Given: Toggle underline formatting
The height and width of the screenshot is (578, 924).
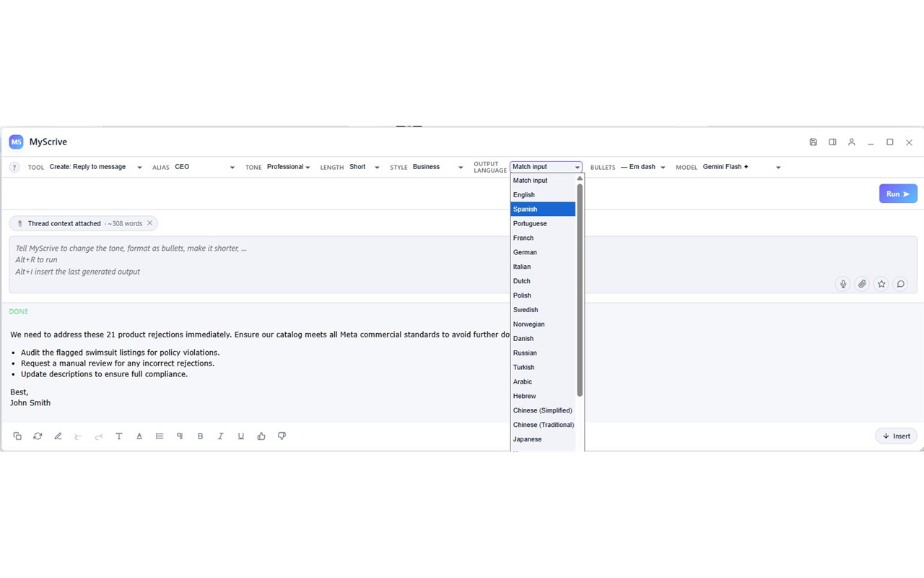Looking at the screenshot, I should click(241, 436).
